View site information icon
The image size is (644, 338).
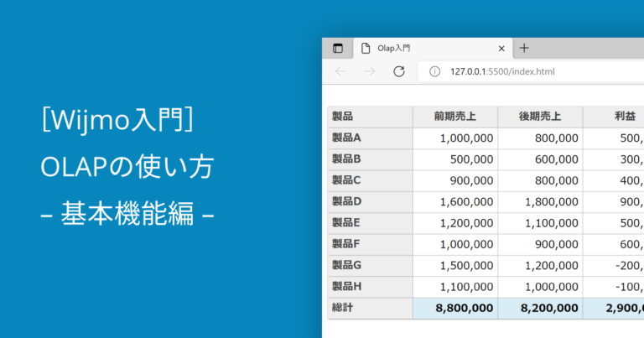(434, 71)
